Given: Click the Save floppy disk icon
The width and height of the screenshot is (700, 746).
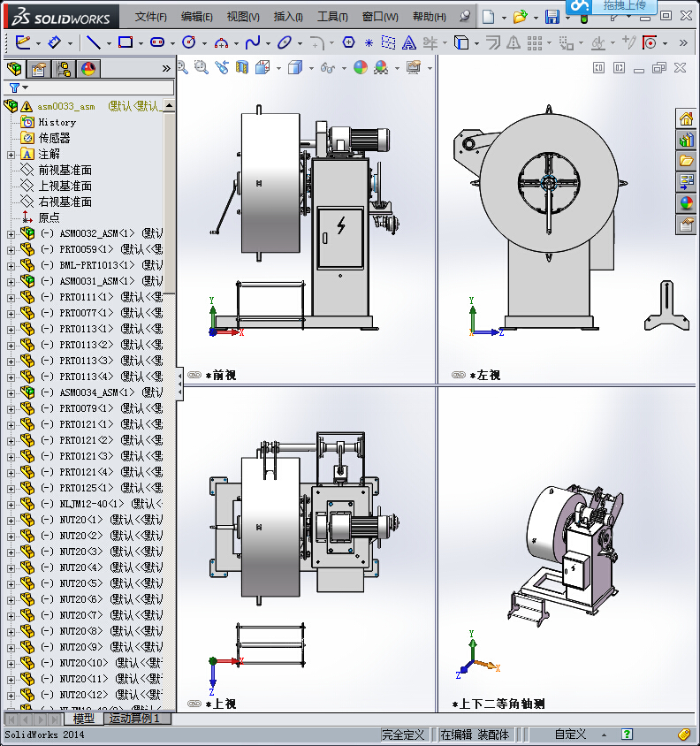Looking at the screenshot, I should click(552, 17).
